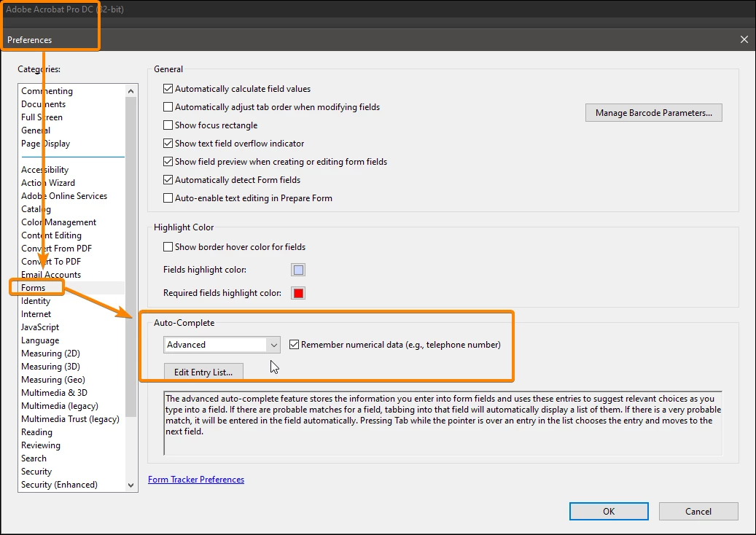The image size is (756, 535).
Task: Select Measuring (2D) category
Action: pyautogui.click(x=50, y=354)
